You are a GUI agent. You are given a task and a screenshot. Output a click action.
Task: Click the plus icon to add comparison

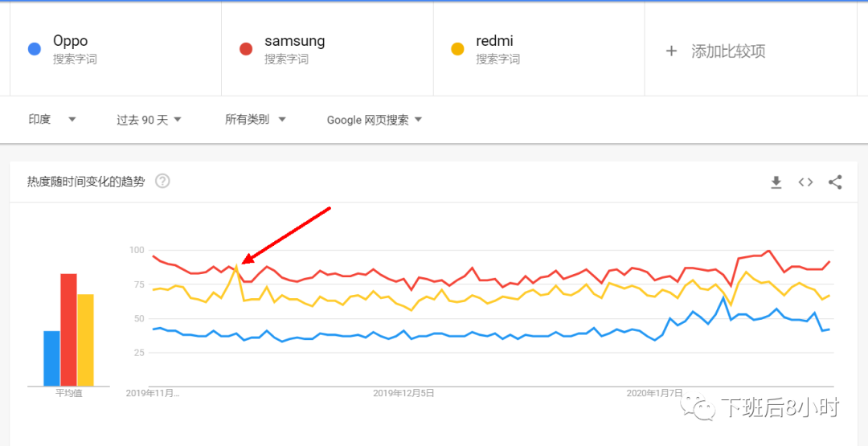point(671,51)
